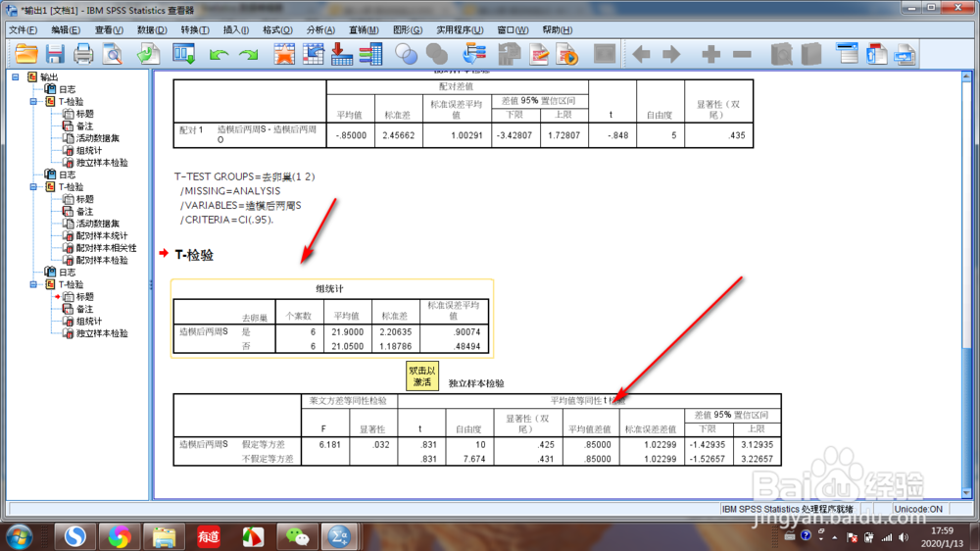Expand the outline item with the plus icon
The height and width of the screenshot is (551, 980).
tap(710, 54)
